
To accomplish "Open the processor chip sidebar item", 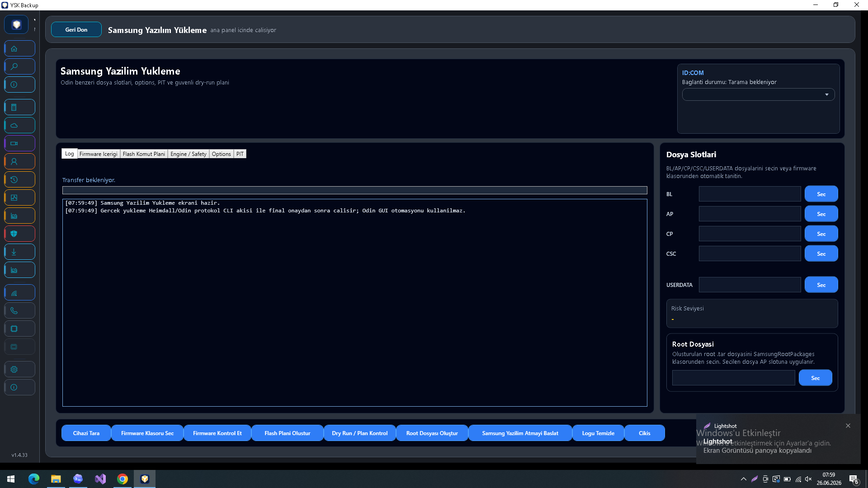I will coord(19,328).
